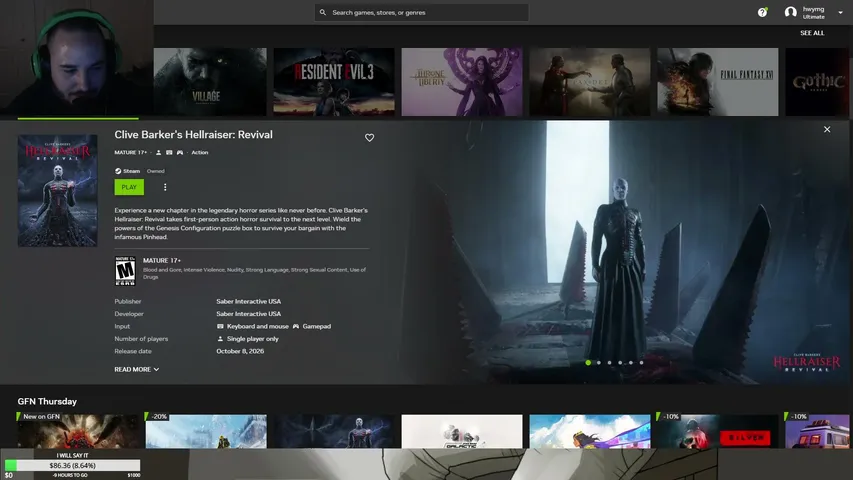Click the green PLAY button
Screen dimensions: 853x480
click(x=129, y=187)
